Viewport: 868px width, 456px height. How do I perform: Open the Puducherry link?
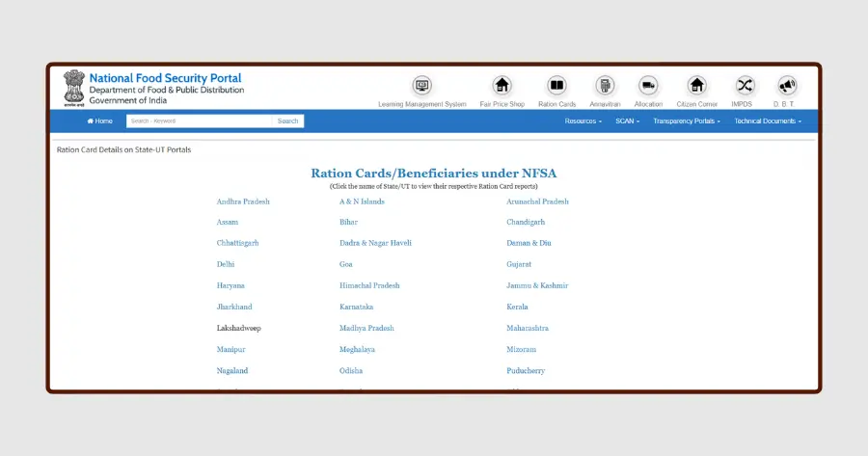[x=526, y=371]
